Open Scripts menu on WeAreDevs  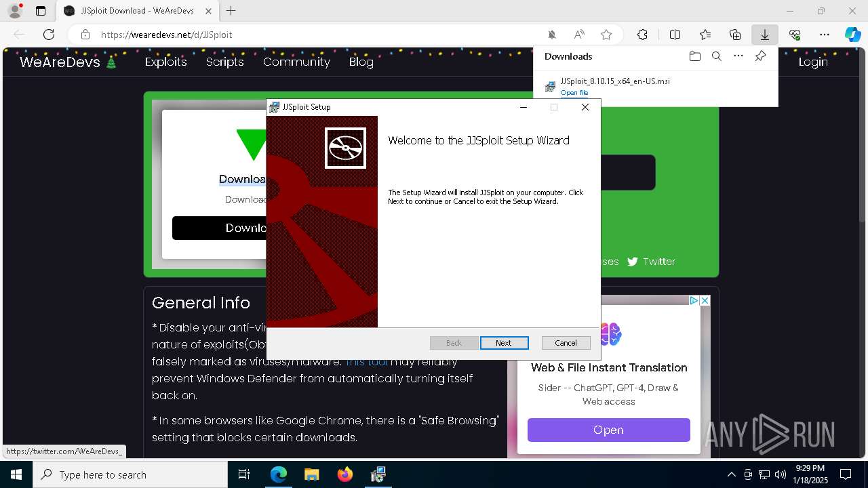coord(224,62)
